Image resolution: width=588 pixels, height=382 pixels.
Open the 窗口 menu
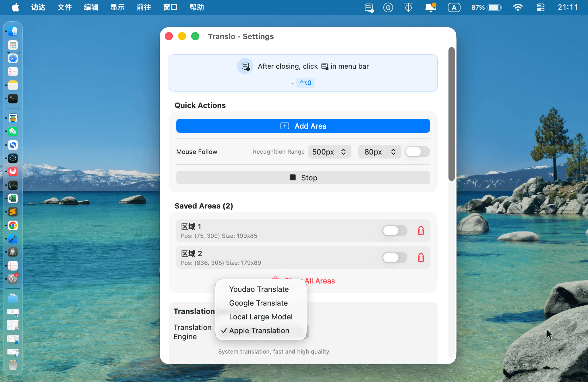(170, 7)
